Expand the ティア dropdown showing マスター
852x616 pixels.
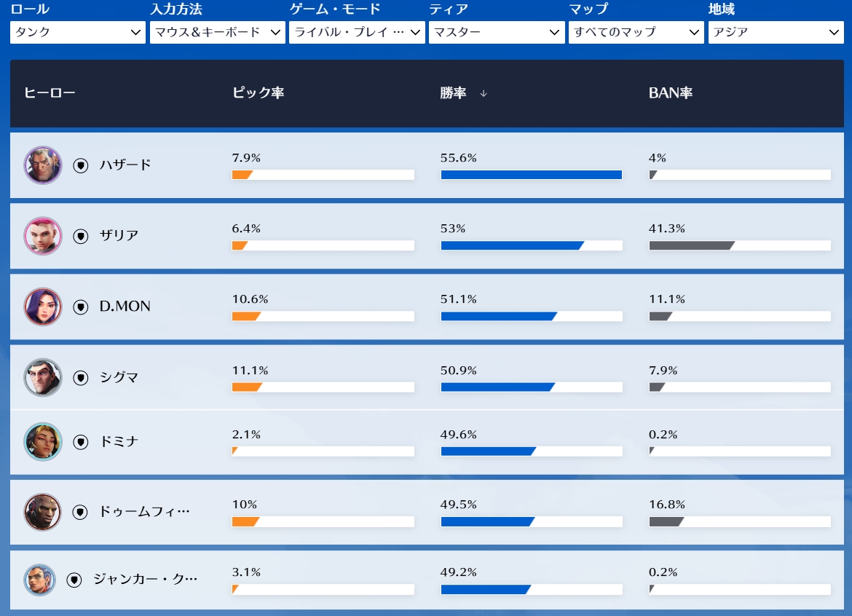coord(497,32)
